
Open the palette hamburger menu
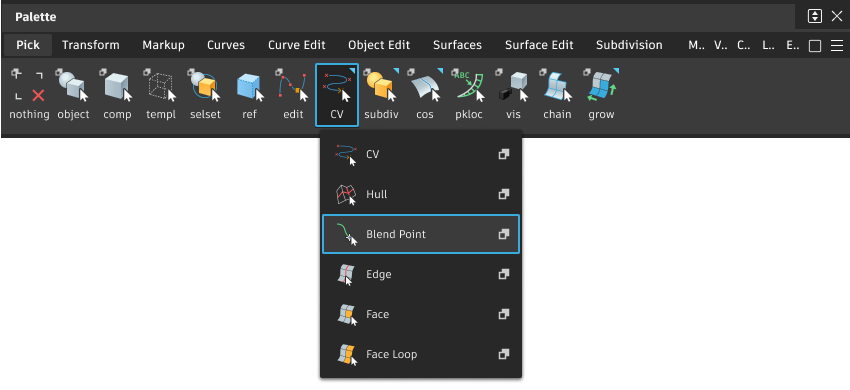click(837, 46)
